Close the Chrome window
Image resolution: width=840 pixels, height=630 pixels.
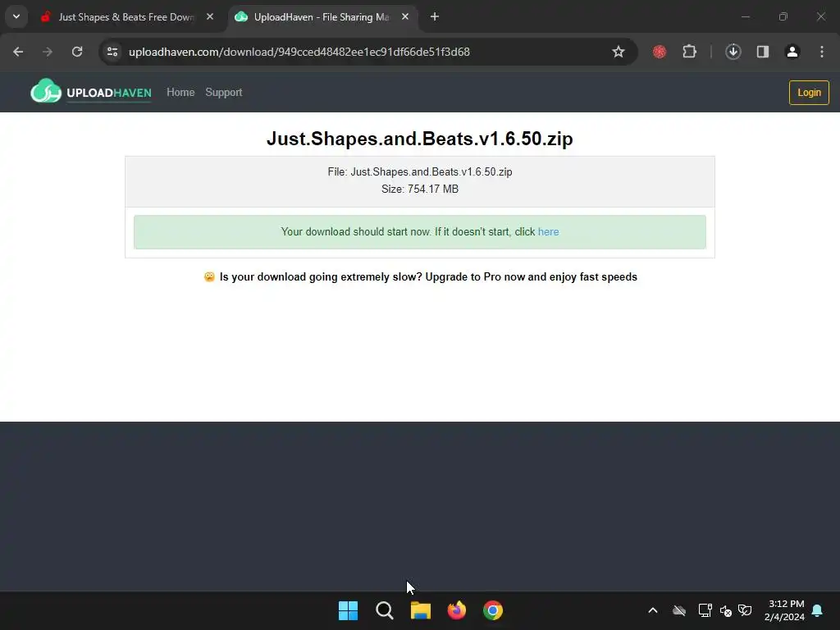(x=820, y=17)
